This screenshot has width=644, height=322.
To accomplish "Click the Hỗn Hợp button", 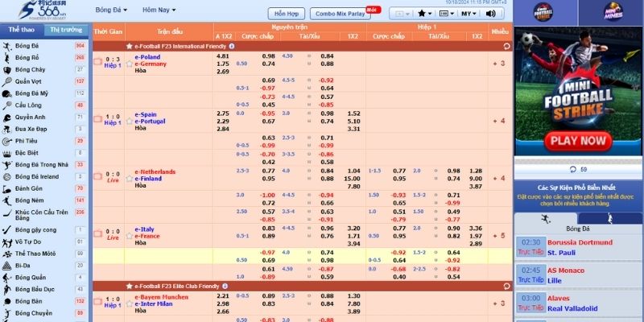I will (x=287, y=14).
